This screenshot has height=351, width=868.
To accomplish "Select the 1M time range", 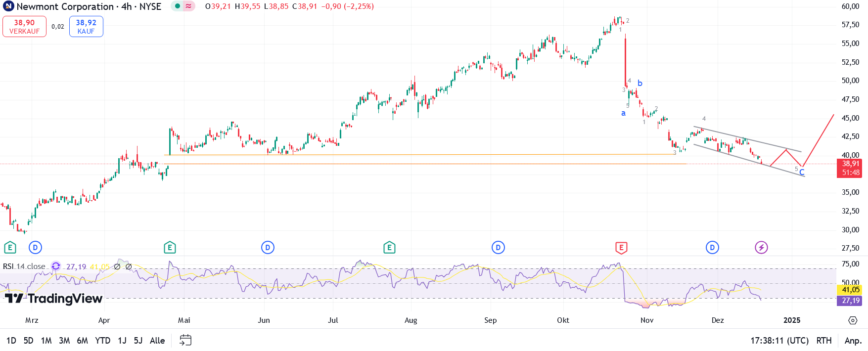I will (x=46, y=341).
